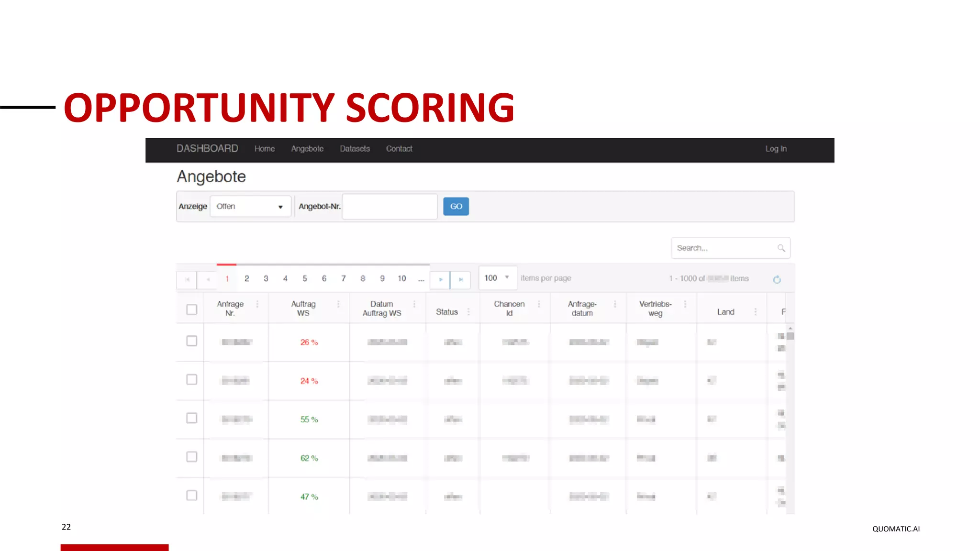
Task: Expand the 100 items per page dropdown
Action: 498,278
